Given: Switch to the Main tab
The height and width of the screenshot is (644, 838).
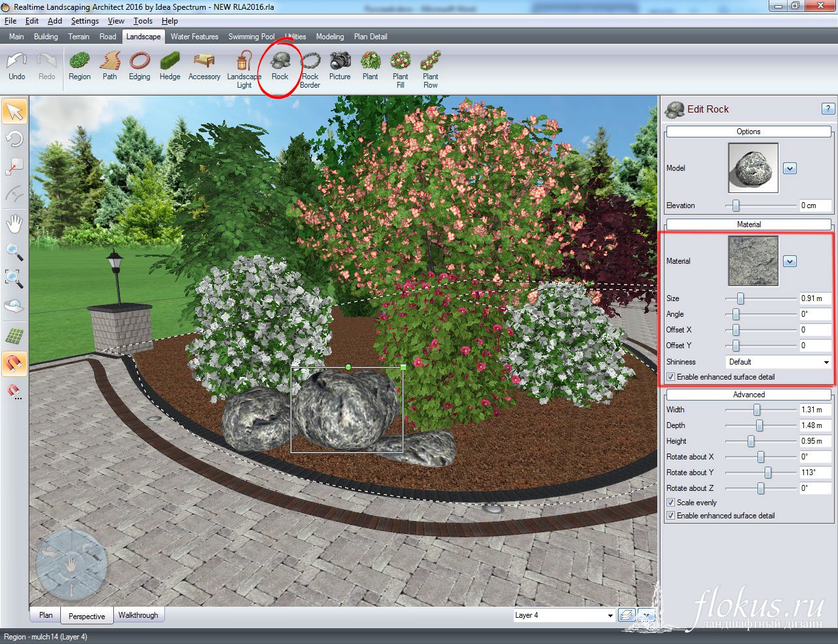Looking at the screenshot, I should coord(16,37).
